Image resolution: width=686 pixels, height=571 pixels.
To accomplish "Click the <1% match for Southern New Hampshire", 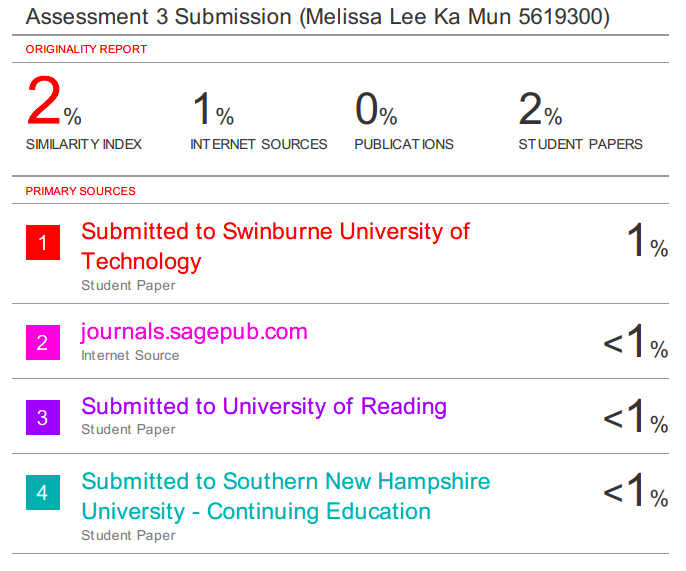I will [x=635, y=493].
